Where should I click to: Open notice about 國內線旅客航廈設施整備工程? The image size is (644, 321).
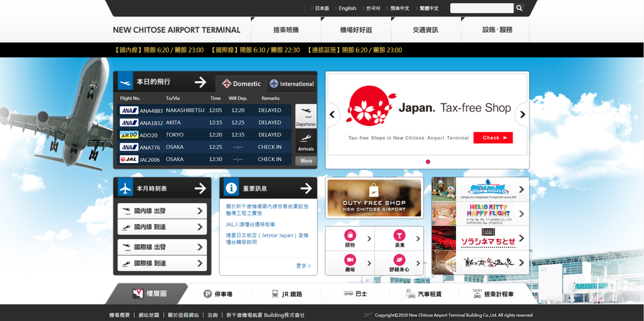pyautogui.click(x=267, y=210)
